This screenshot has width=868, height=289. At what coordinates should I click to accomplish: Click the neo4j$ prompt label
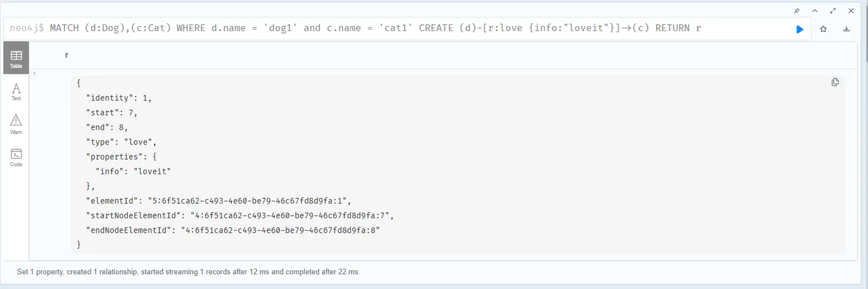[27, 29]
